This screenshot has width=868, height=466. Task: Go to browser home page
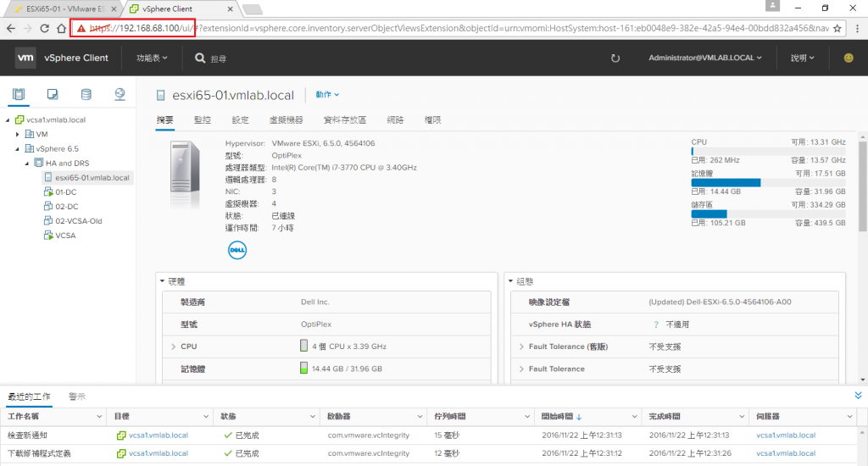tap(61, 28)
